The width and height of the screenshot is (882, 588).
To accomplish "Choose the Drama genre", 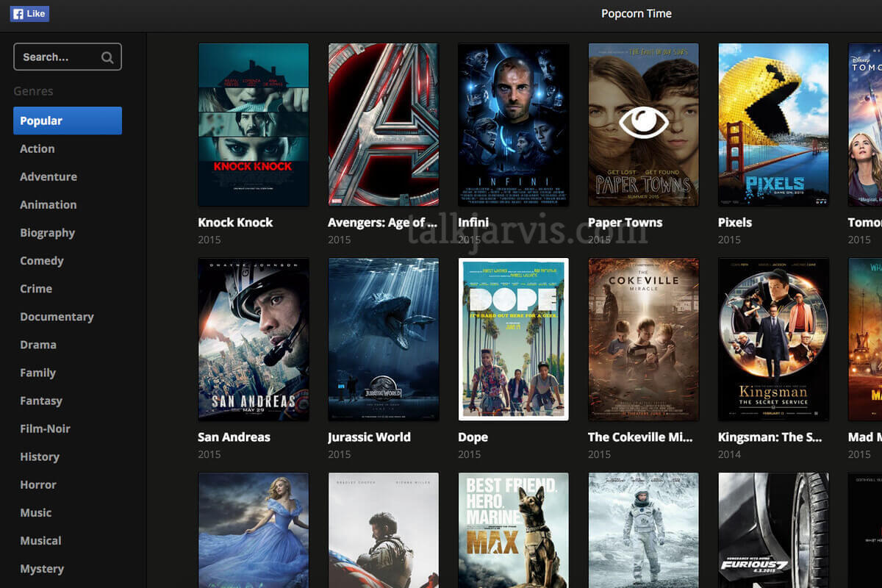I will [x=38, y=345].
